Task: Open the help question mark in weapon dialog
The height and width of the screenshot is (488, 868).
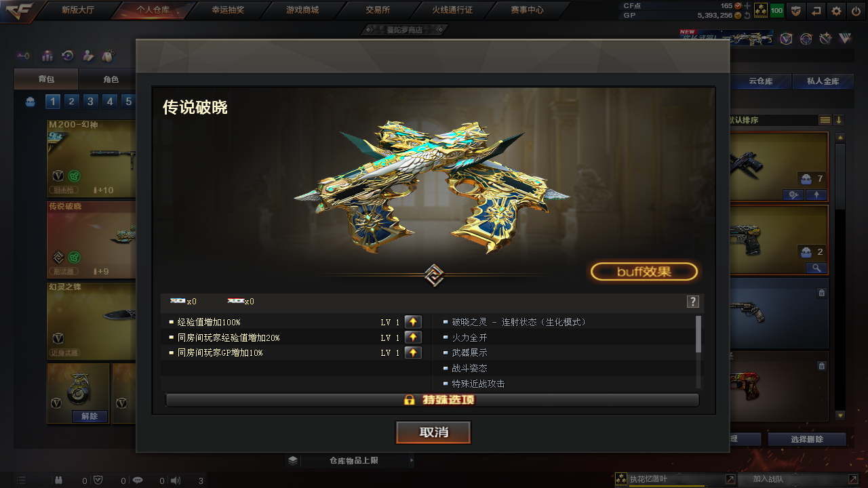Action: [x=692, y=302]
